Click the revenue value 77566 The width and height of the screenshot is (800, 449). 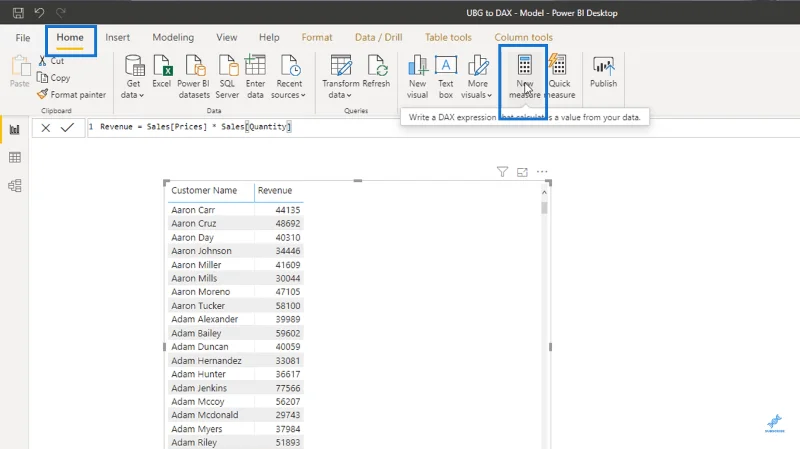pyautogui.click(x=288, y=388)
